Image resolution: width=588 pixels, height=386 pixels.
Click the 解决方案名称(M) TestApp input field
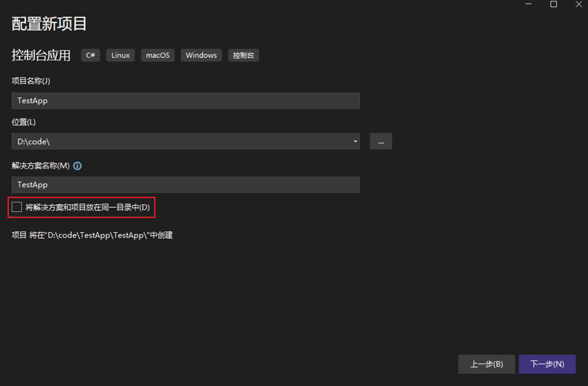click(186, 184)
